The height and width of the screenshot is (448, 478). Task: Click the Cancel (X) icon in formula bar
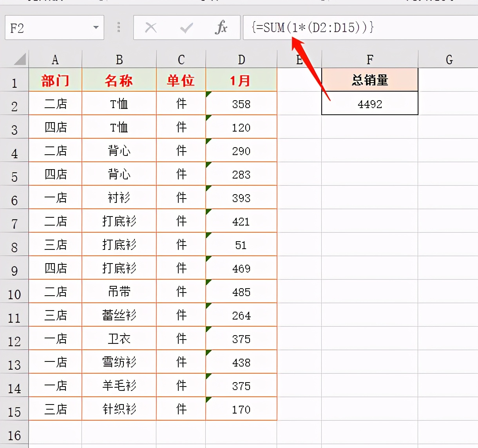point(151,27)
